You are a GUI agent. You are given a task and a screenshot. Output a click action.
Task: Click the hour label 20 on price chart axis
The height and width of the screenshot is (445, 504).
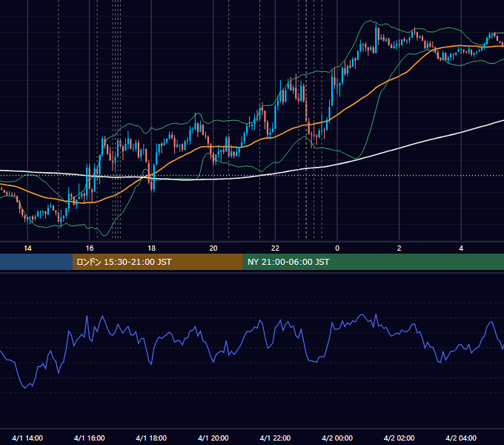(x=213, y=248)
